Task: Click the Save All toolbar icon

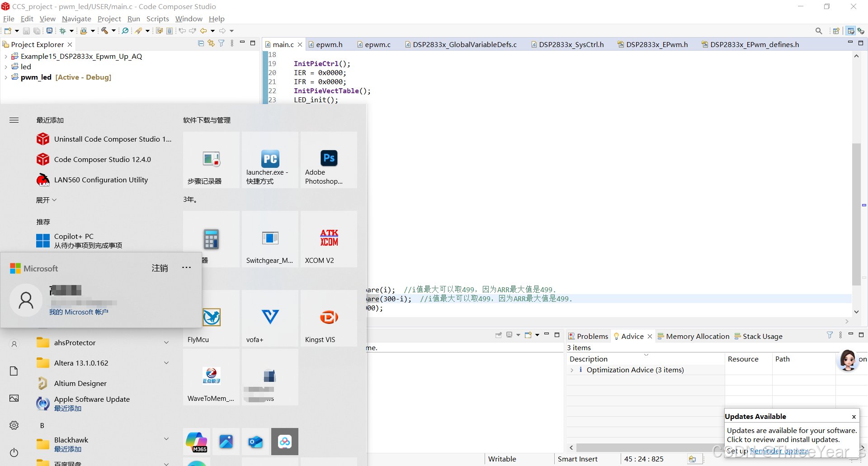Action: click(x=37, y=31)
